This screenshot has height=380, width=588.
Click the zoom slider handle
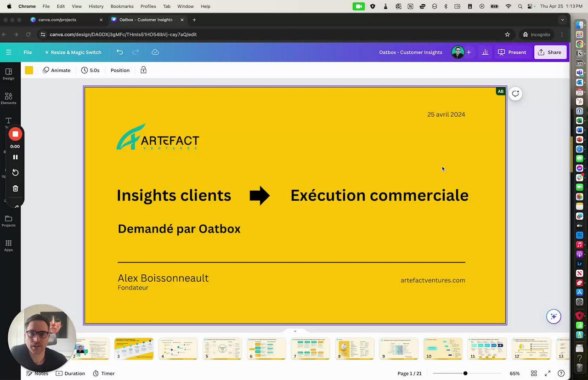[x=465, y=374]
